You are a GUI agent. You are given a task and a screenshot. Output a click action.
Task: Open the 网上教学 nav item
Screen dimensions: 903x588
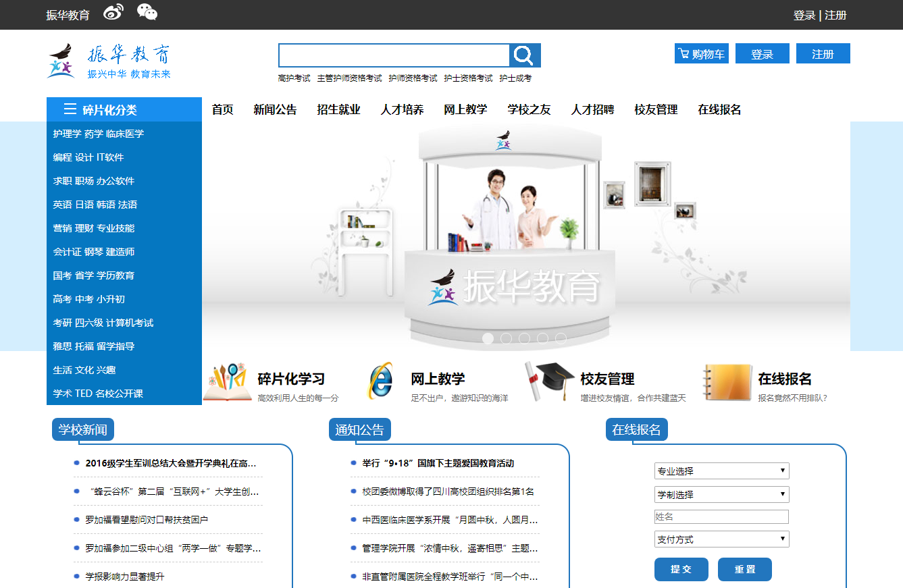[x=465, y=109]
